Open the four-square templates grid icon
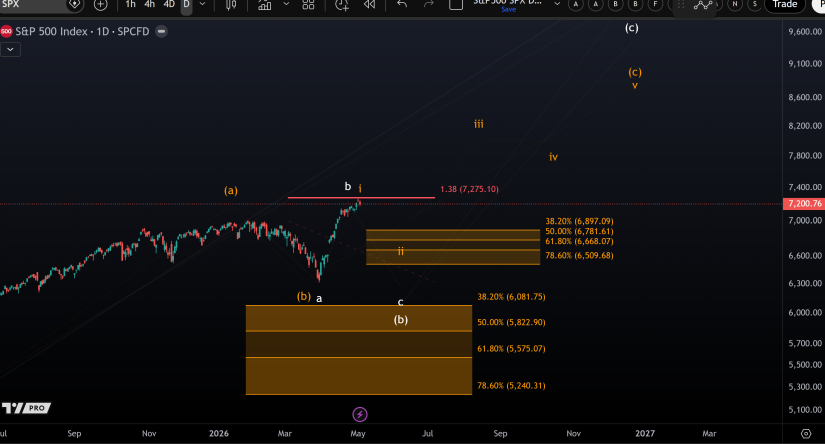The height and width of the screenshot is (444, 825). 308,5
